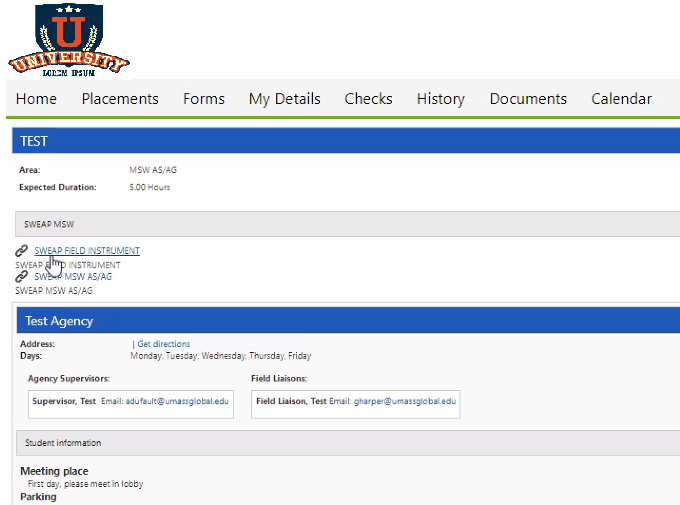Click the TEST placement header bar
This screenshot has height=505, width=680.
(346, 141)
